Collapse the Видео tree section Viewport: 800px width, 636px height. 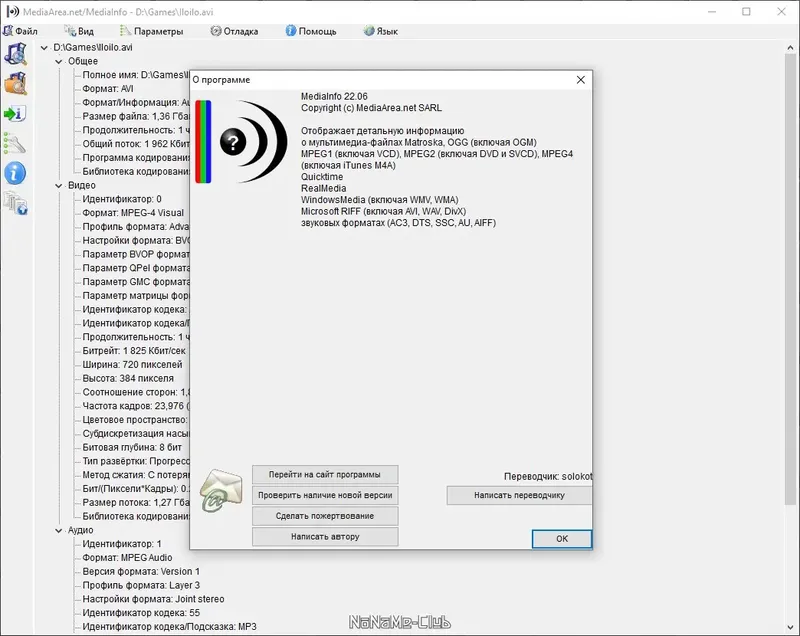(58, 186)
